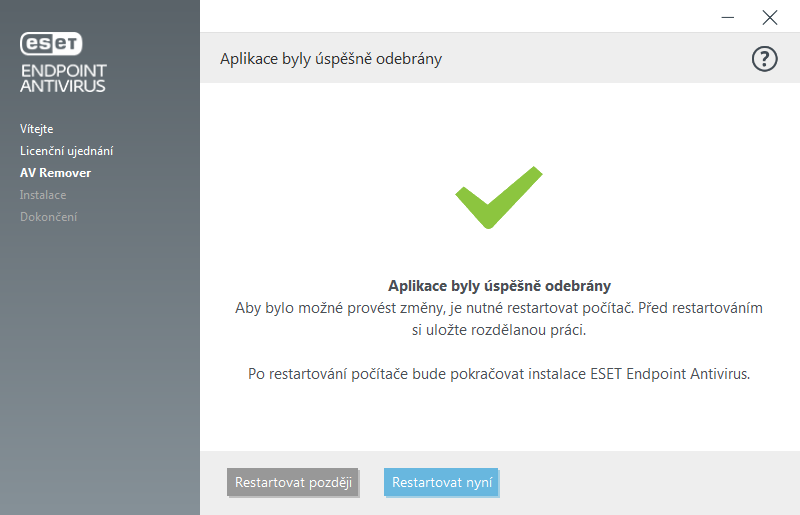800x515 pixels.
Task: Click the header bar title text
Action: pyautogui.click(x=331, y=59)
